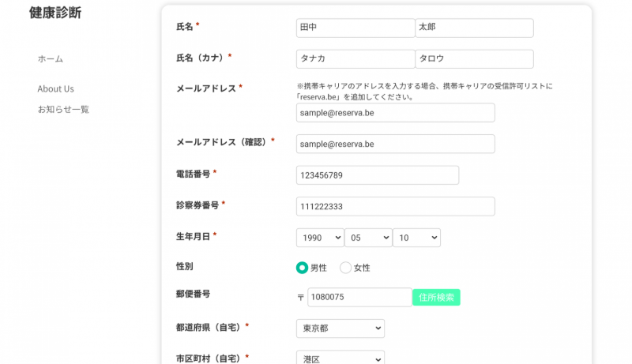Go to the About Us page

[x=55, y=89]
